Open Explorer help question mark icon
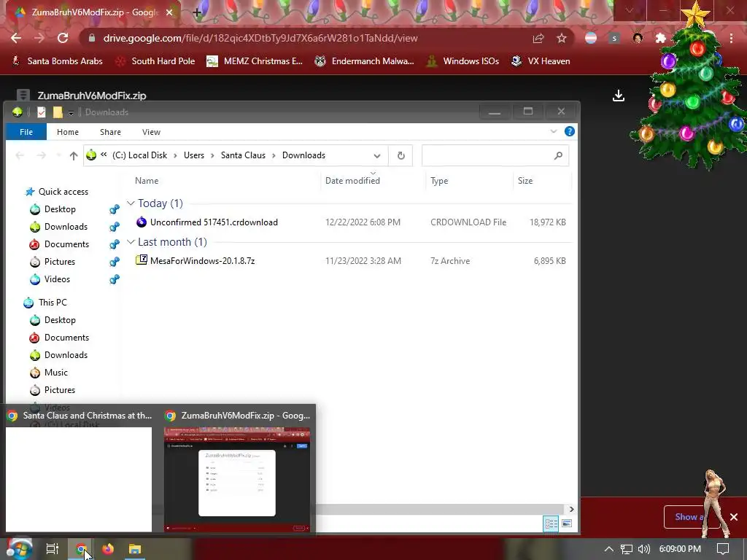This screenshot has height=560, width=747. pos(569,131)
